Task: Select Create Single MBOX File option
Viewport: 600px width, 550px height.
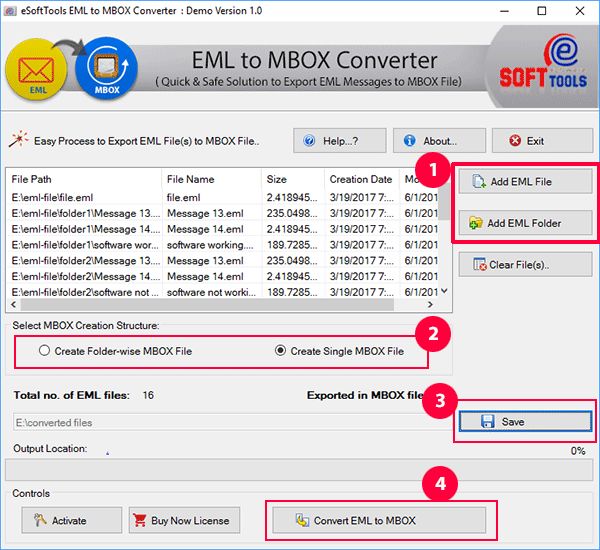Action: (x=339, y=351)
